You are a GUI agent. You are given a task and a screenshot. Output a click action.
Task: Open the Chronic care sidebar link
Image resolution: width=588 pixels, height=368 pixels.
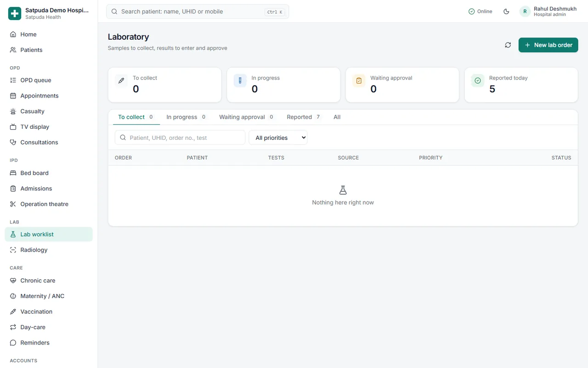tap(49, 281)
